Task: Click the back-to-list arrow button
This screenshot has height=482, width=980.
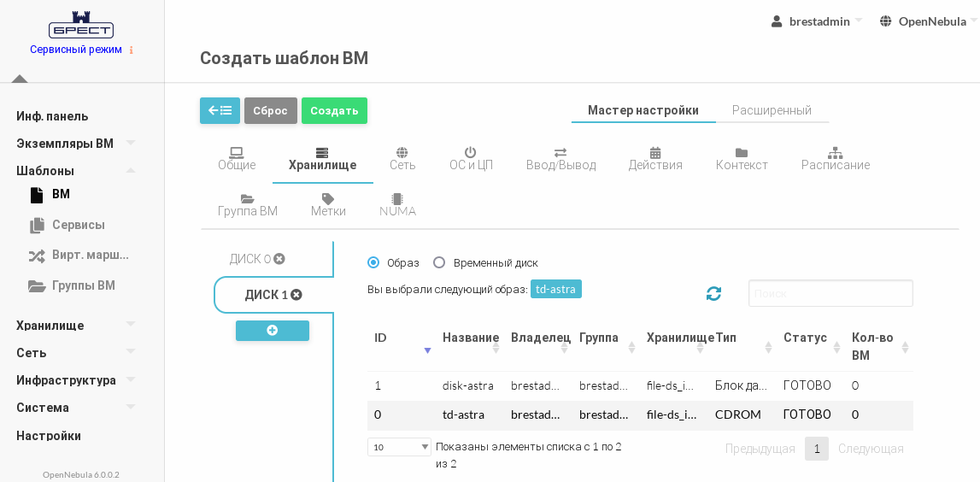Action: pyautogui.click(x=220, y=110)
